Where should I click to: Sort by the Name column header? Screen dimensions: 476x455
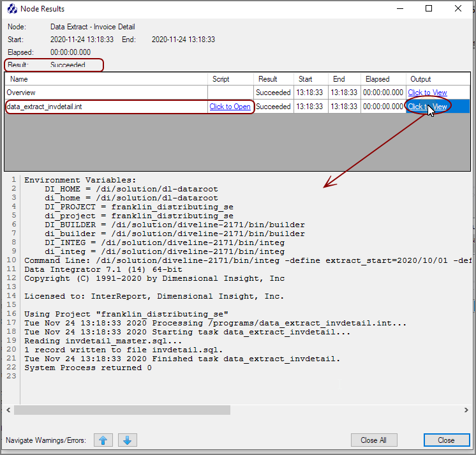(107, 79)
